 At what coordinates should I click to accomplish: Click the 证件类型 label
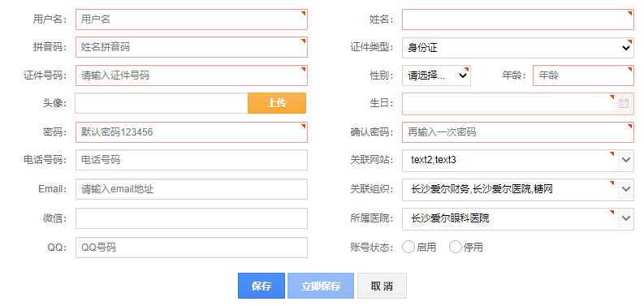[372, 47]
